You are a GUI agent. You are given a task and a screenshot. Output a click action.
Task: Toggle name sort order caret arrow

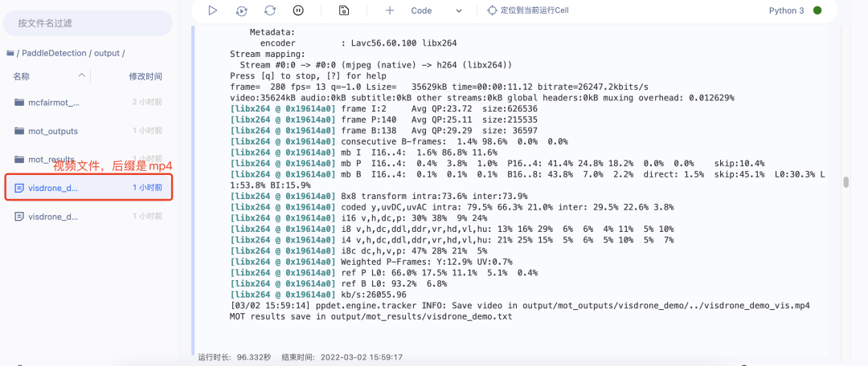pyautogui.click(x=81, y=75)
